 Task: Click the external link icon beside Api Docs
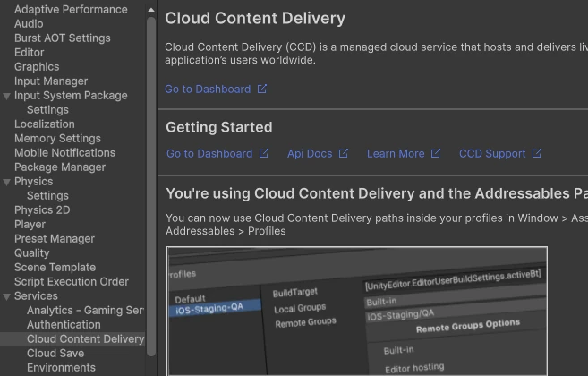coord(344,153)
